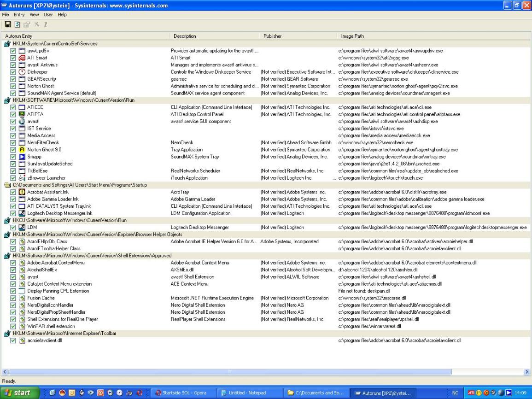Screen dimensions: 532x399
Task: Open the File menu
Action: click(x=6, y=15)
